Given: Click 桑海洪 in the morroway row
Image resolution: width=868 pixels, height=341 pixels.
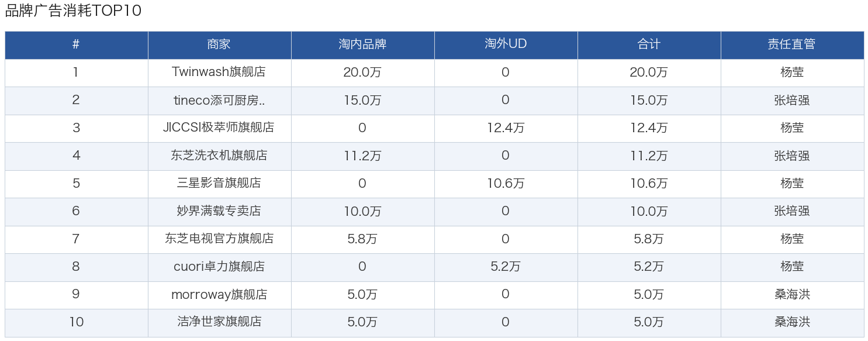Looking at the screenshot, I should pos(792,294).
